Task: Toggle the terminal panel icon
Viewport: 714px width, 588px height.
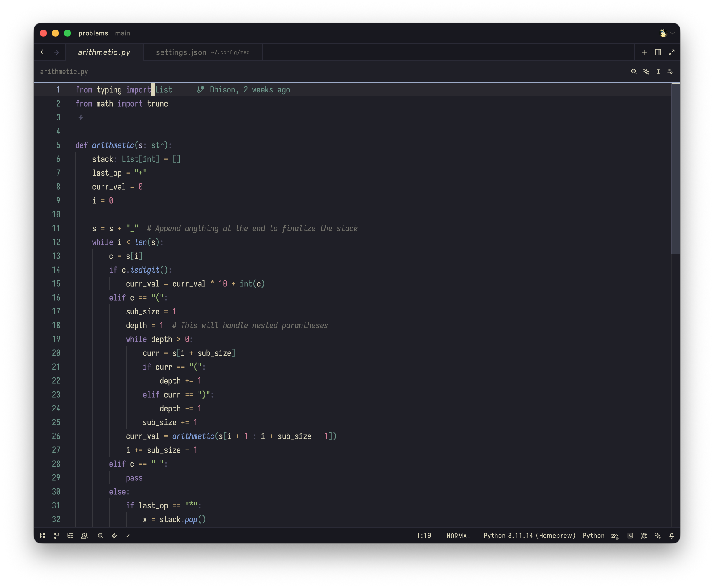Action: 630,536
